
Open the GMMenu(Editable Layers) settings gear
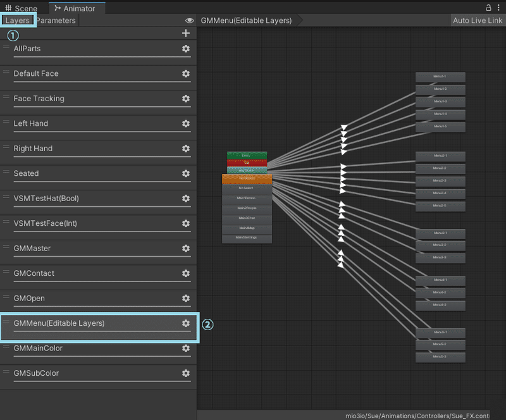pyautogui.click(x=185, y=323)
